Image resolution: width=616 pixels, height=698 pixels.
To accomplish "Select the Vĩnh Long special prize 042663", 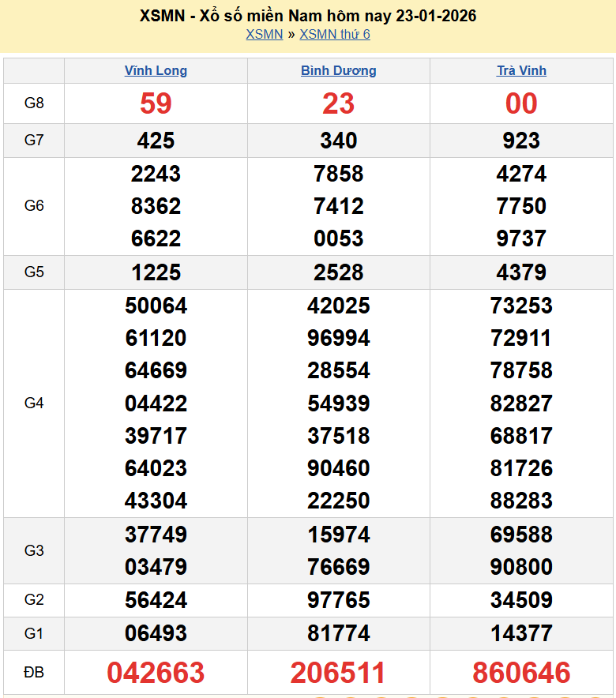I will point(156,673).
